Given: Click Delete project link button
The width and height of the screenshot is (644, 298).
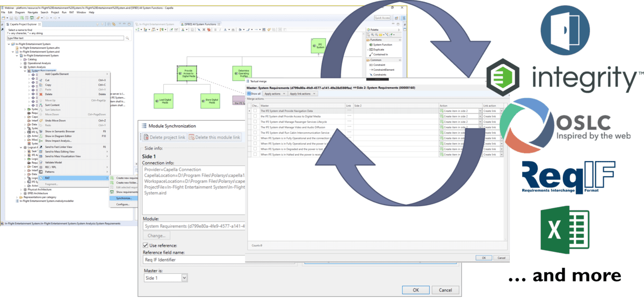Looking at the screenshot, I should coord(165,137).
